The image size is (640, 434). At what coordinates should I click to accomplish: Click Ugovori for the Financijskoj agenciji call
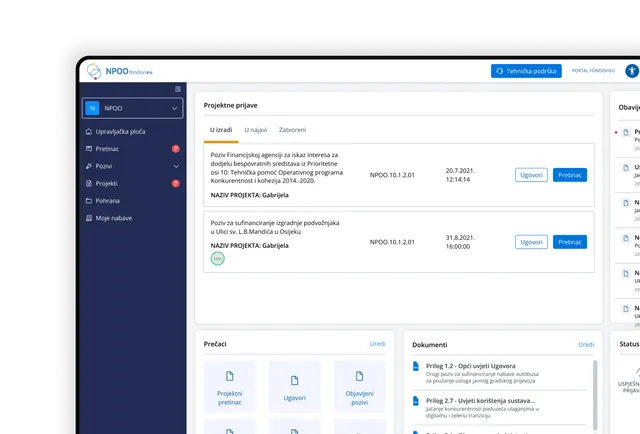531,175
